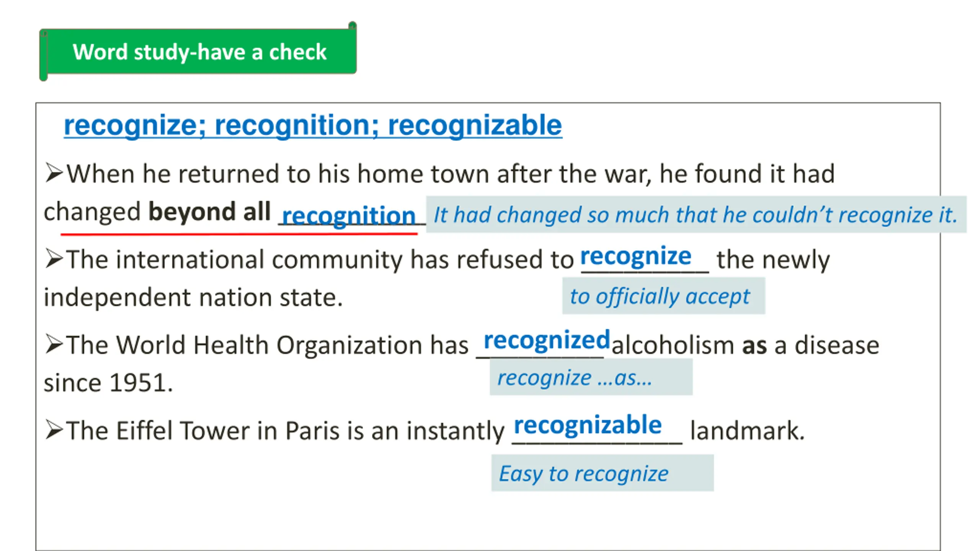Select the blue answer "recognized" before "alcoholism"

pos(546,340)
